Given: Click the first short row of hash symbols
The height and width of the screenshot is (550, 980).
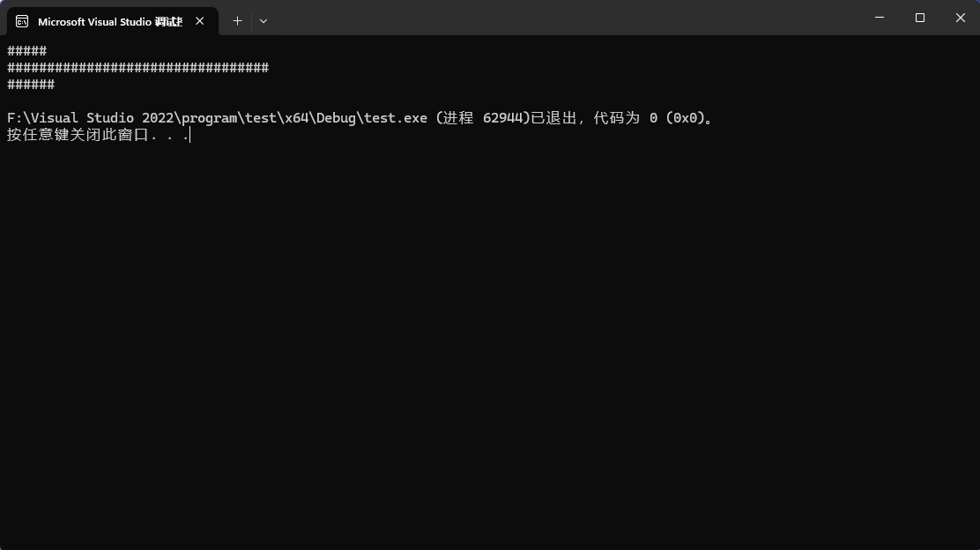Looking at the screenshot, I should tap(26, 51).
